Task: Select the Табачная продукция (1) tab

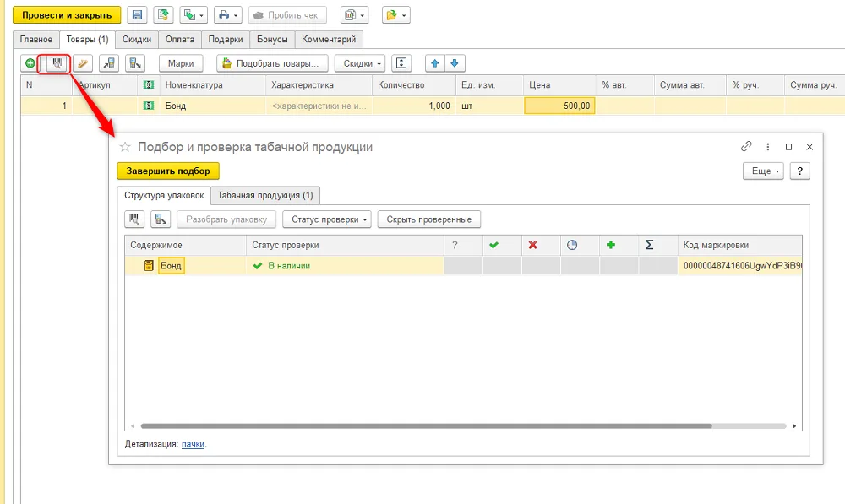Action: (265, 195)
